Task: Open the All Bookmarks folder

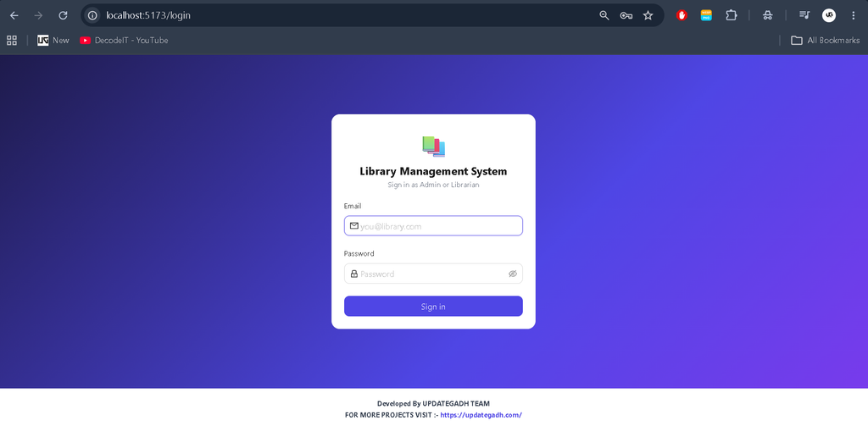Action: point(825,40)
